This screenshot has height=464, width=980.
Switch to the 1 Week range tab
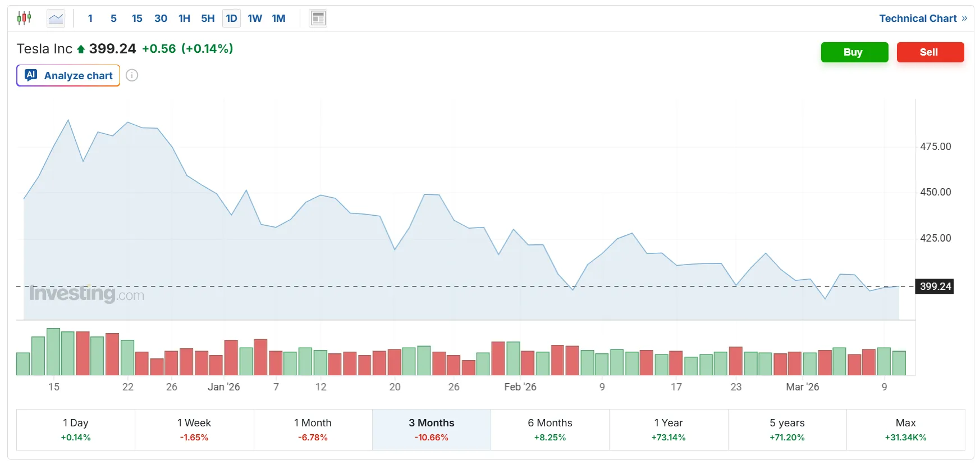click(194, 430)
